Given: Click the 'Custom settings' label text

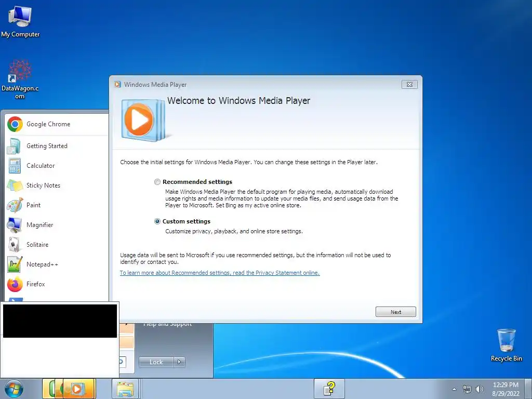Looking at the screenshot, I should point(187,221).
